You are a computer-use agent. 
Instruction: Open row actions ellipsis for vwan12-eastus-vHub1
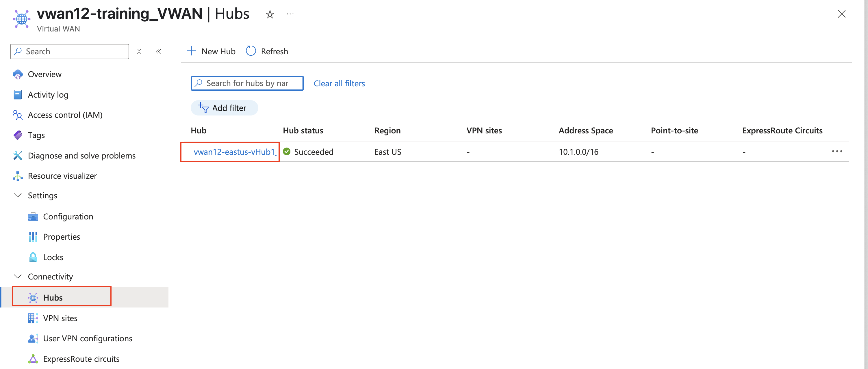pos(837,152)
